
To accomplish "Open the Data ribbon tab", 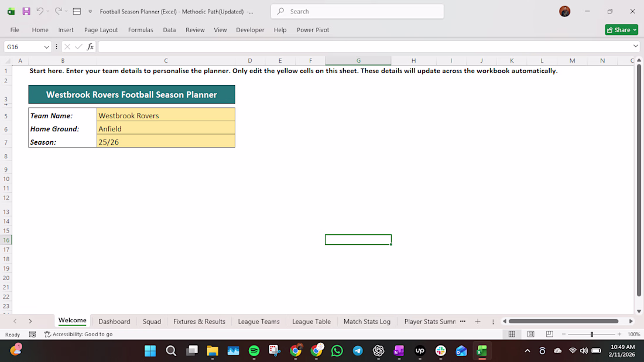I will click(x=169, y=30).
